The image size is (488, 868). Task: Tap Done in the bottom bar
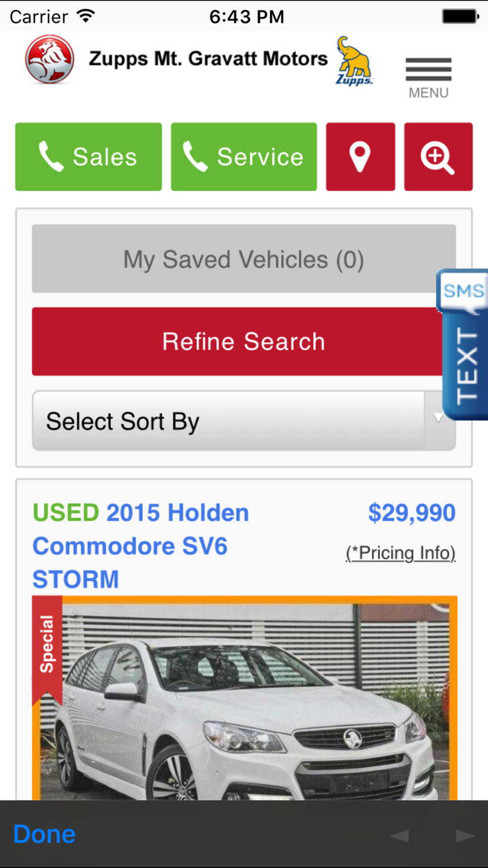[x=44, y=834]
